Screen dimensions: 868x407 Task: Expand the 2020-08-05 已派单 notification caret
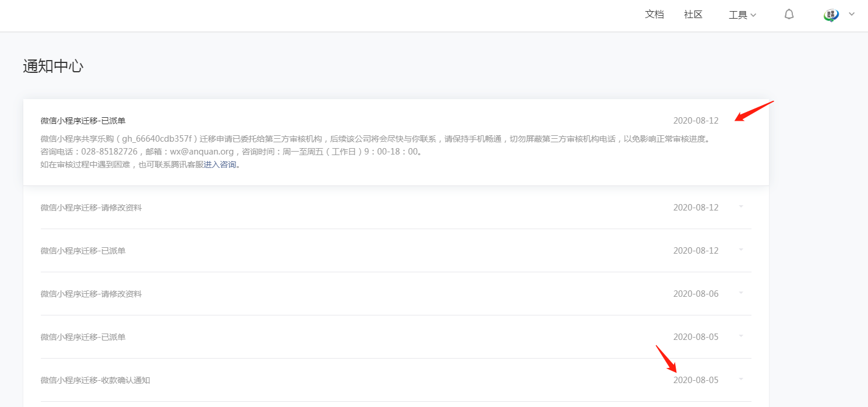click(741, 336)
